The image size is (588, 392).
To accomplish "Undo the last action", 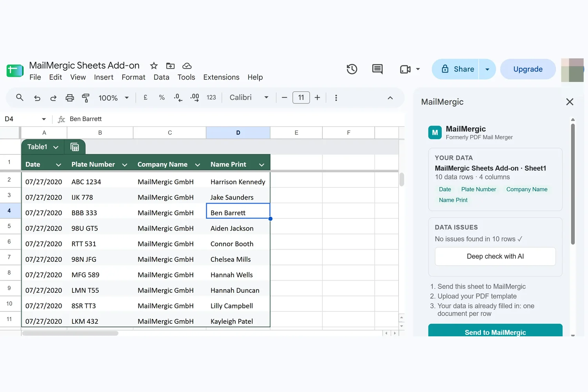I will (x=37, y=98).
